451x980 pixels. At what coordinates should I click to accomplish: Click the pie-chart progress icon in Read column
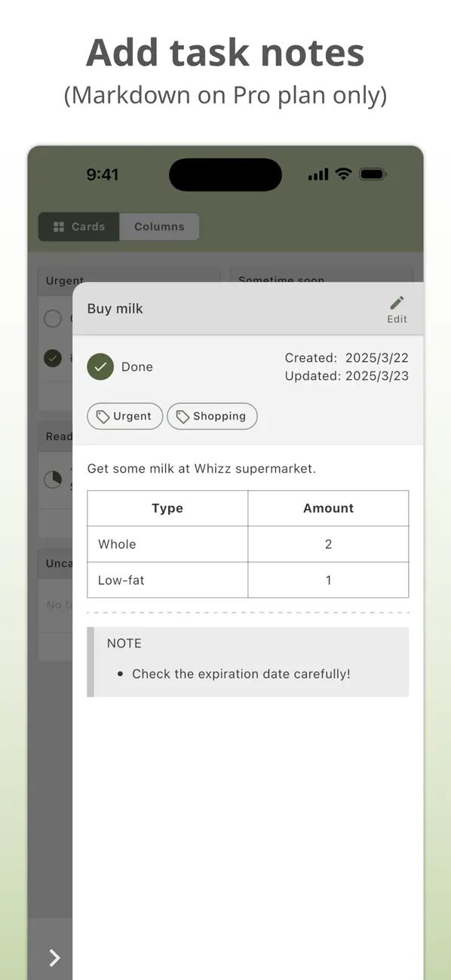(x=53, y=479)
